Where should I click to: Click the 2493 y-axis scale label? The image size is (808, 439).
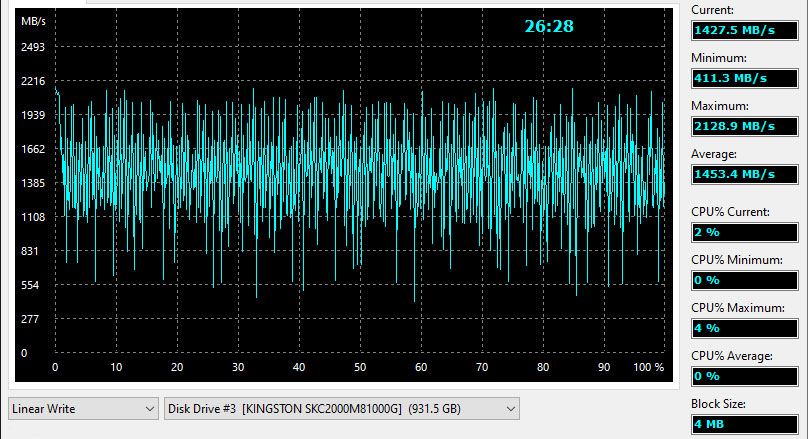33,47
